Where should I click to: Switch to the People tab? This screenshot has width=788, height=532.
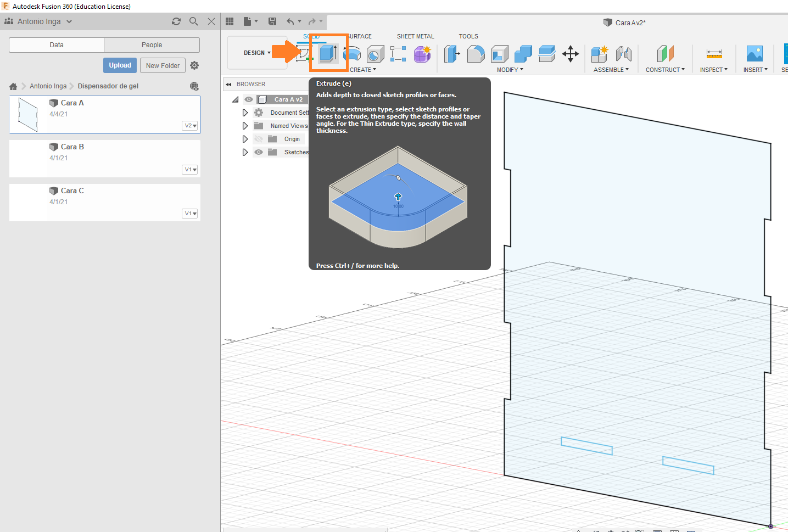coord(152,45)
